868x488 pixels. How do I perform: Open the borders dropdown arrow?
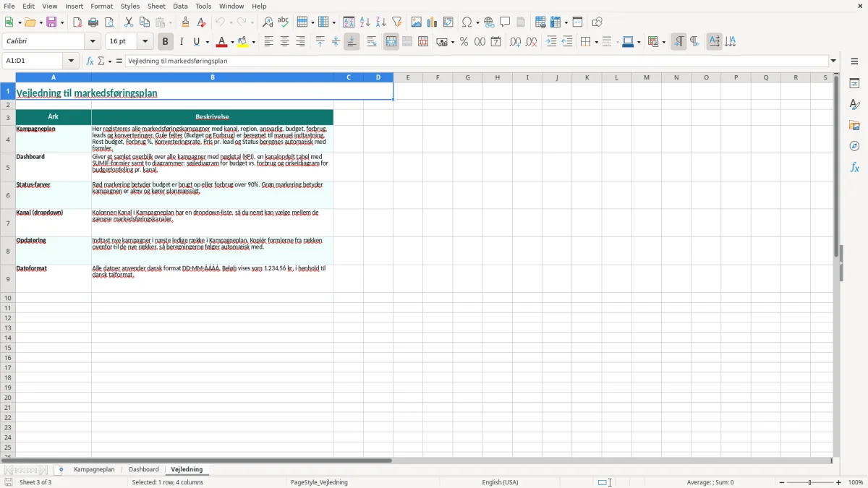pos(595,42)
